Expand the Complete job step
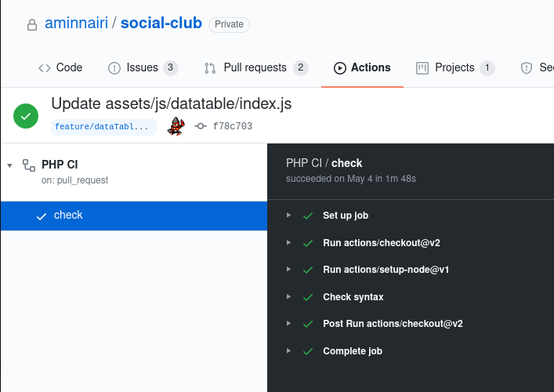 pos(288,350)
